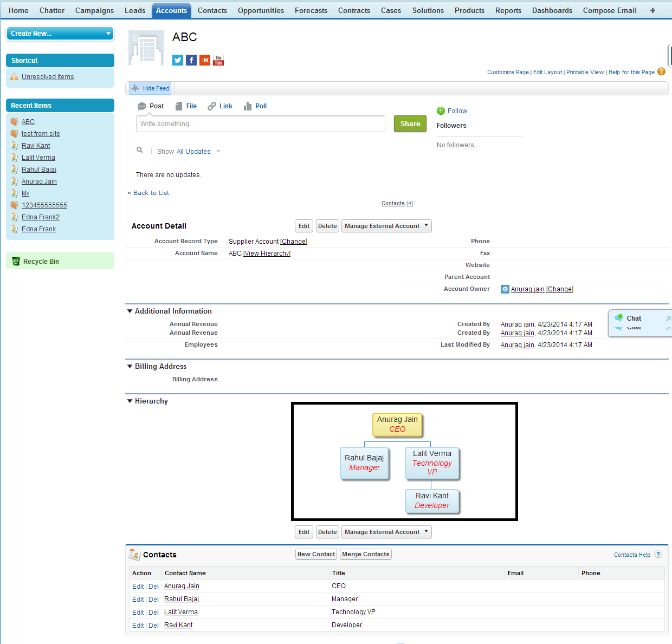Click the Facebook icon under ABC account
The image size is (672, 644).
click(x=191, y=60)
